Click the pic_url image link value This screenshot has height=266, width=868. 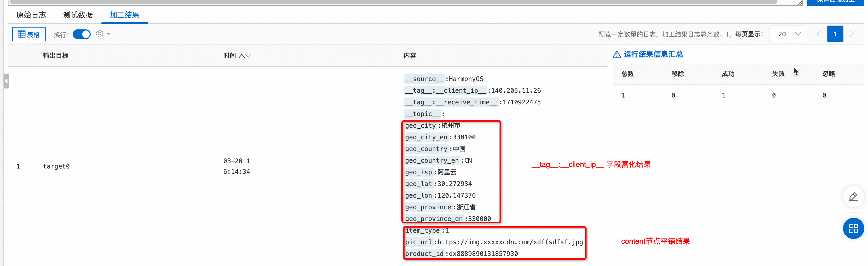[x=510, y=242]
